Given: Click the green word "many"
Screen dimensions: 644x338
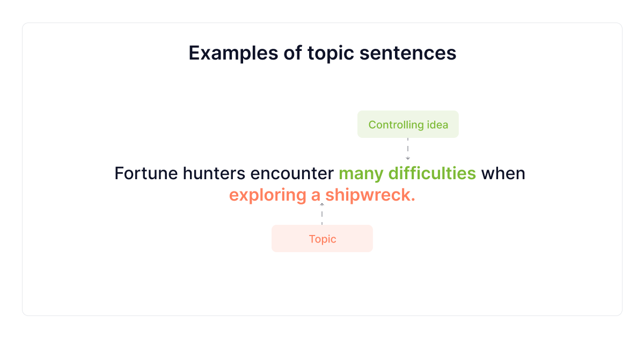Looking at the screenshot, I should tap(360, 174).
